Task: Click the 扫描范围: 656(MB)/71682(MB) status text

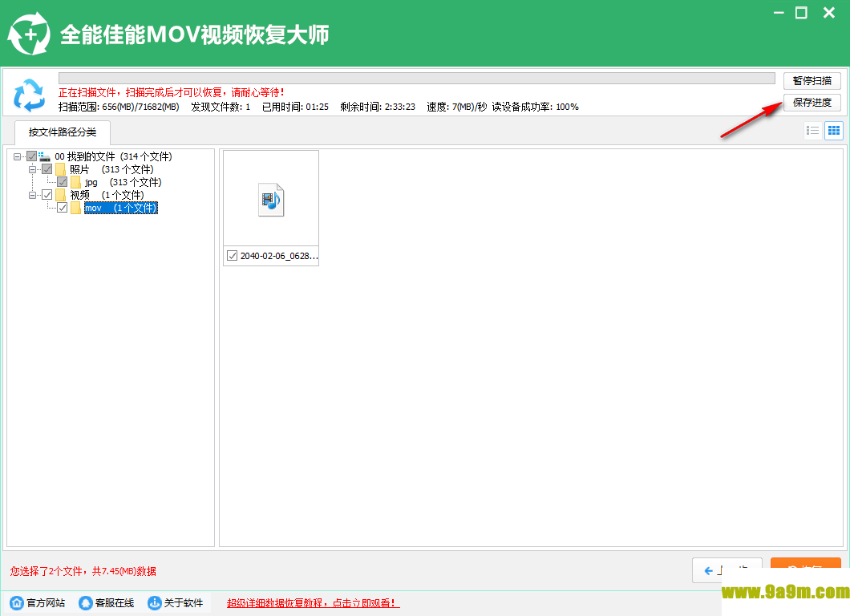Action: (119, 107)
